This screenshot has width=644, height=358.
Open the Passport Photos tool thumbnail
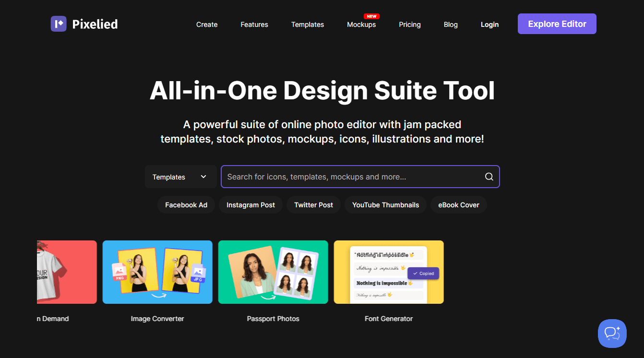(273, 272)
